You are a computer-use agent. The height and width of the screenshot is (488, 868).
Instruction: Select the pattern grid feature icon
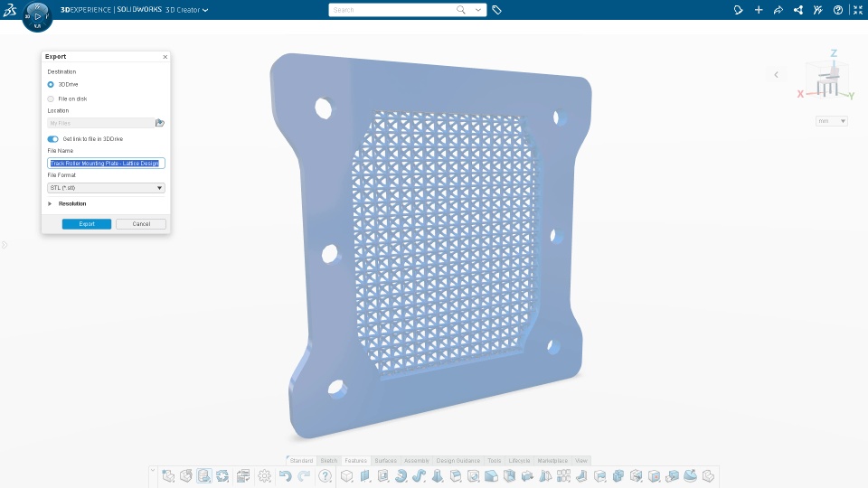coord(563,476)
